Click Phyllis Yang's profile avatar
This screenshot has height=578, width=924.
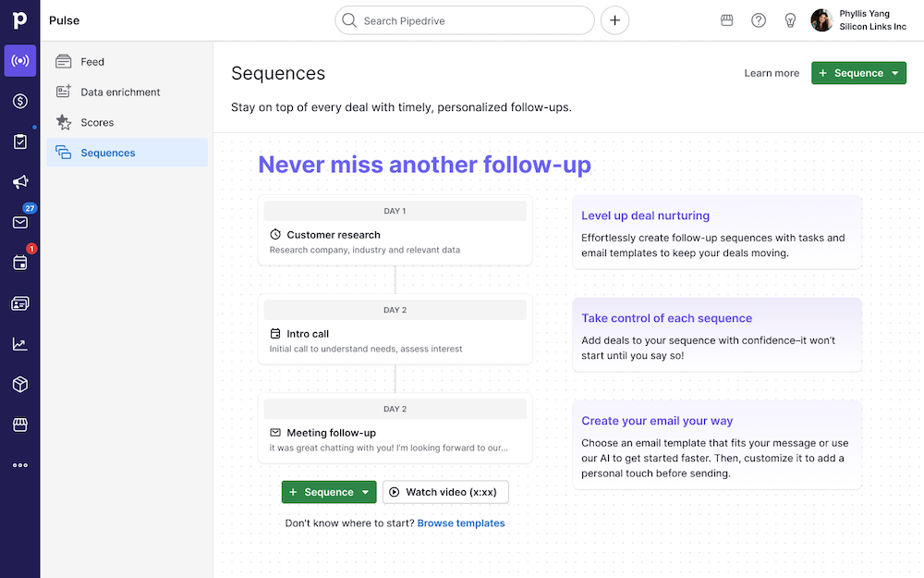click(x=821, y=20)
